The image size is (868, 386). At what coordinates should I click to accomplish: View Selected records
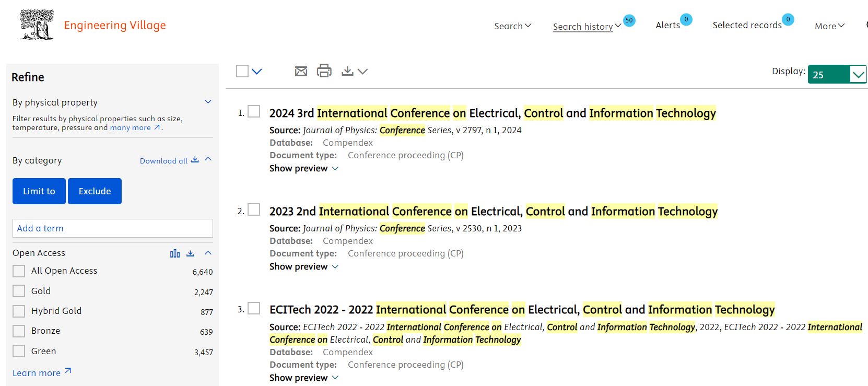tap(747, 25)
